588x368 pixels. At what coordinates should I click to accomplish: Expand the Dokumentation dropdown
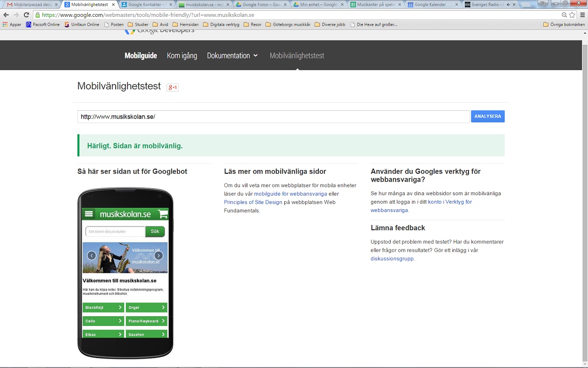[x=232, y=56]
